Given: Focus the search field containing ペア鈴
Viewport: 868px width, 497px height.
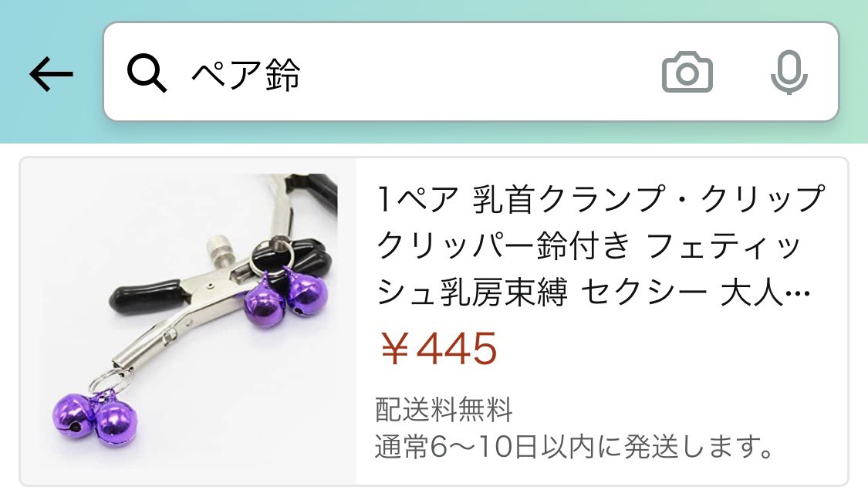Looking at the screenshot, I should point(471,72).
